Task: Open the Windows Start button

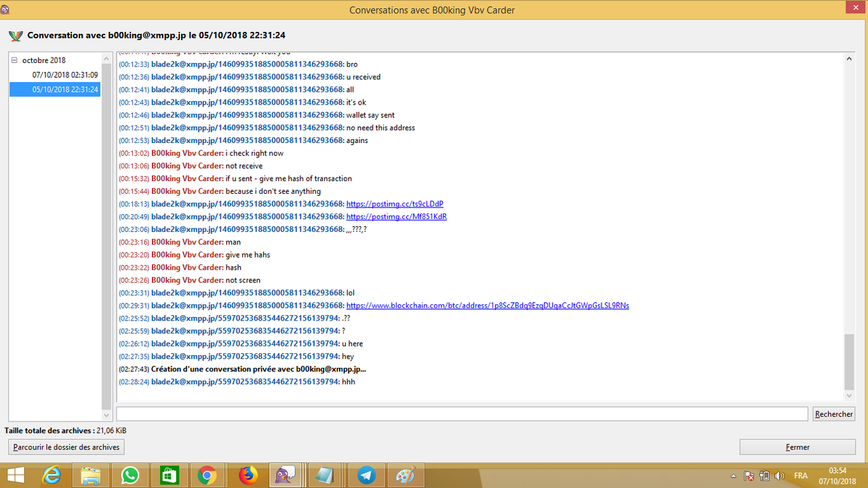Action: tap(16, 476)
